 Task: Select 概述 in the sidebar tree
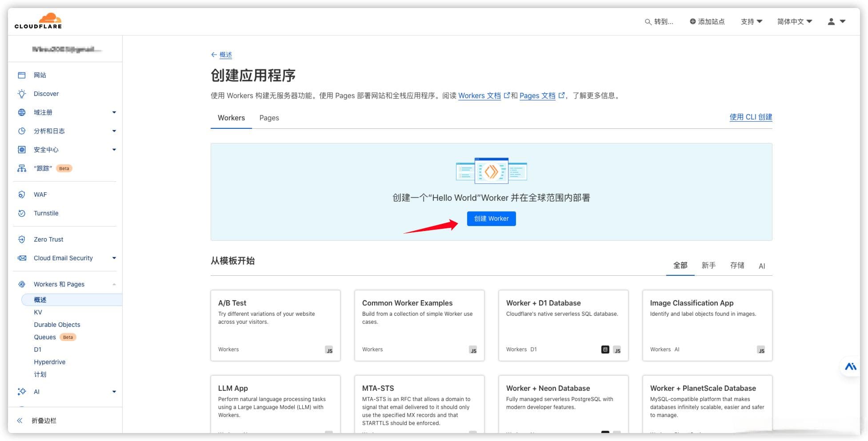(72, 300)
